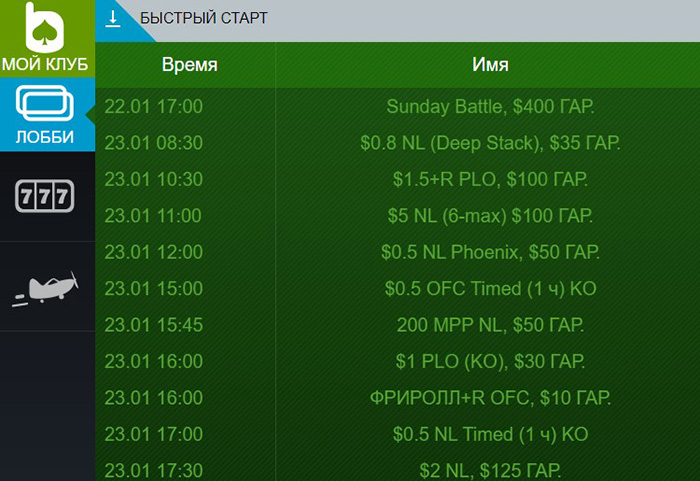Click the download arrow icon
Image resolution: width=700 pixels, height=481 pixels.
point(113,20)
